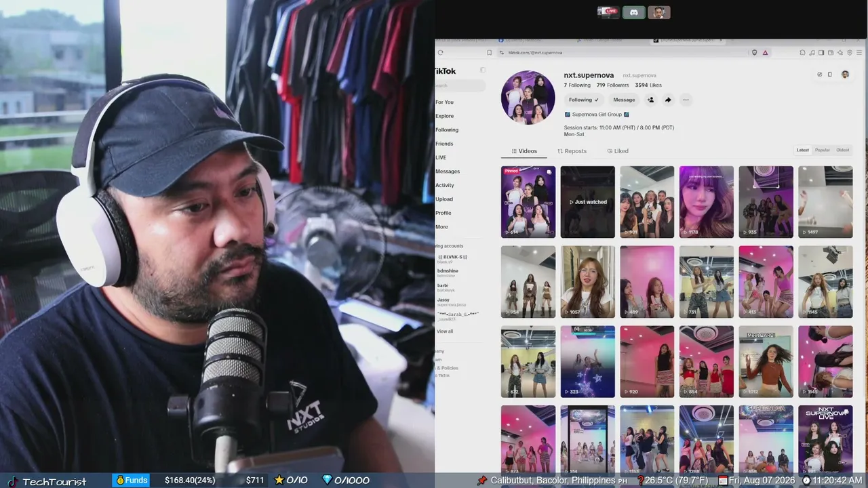Click the Following button to unfollow
868x488 pixels.
(583, 100)
